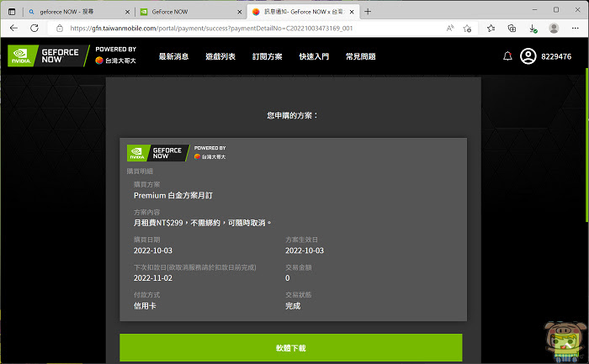Viewport: 589px width, 364px height.
Task: Open a new tab with plus button
Action: [x=368, y=12]
